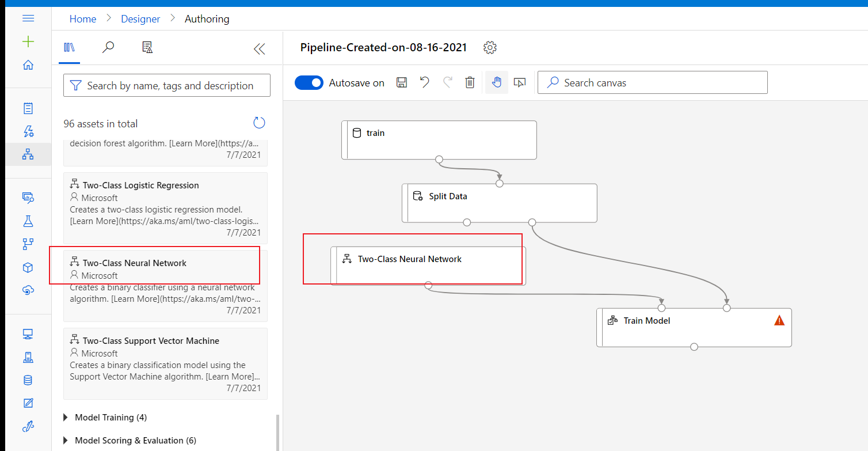Click Train Model left input port

point(662,308)
